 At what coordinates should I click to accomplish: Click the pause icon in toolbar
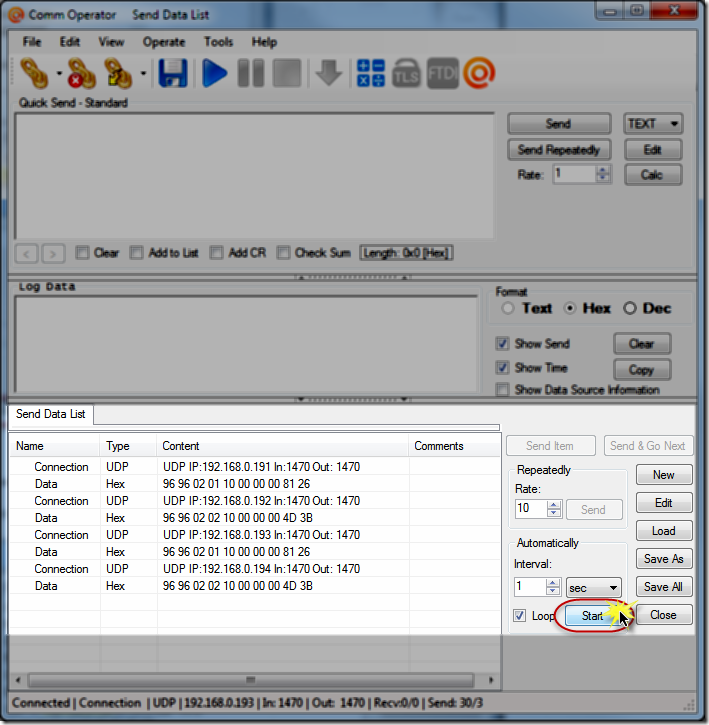click(x=251, y=73)
